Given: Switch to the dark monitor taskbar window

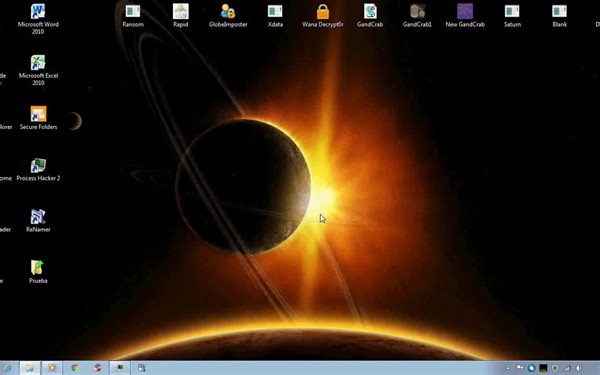Looking at the screenshot, I should [120, 368].
